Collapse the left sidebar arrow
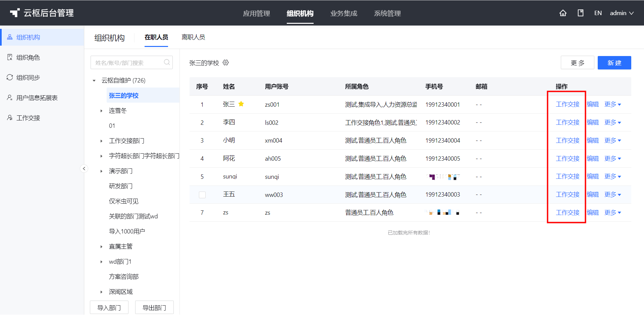This screenshot has height=316, width=644. coord(84,168)
